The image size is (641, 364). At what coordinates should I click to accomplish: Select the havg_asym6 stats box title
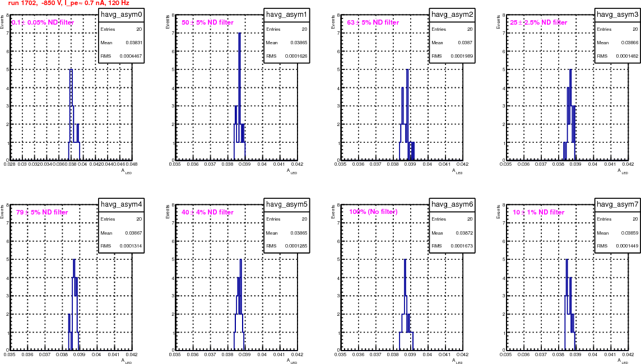tap(452, 204)
